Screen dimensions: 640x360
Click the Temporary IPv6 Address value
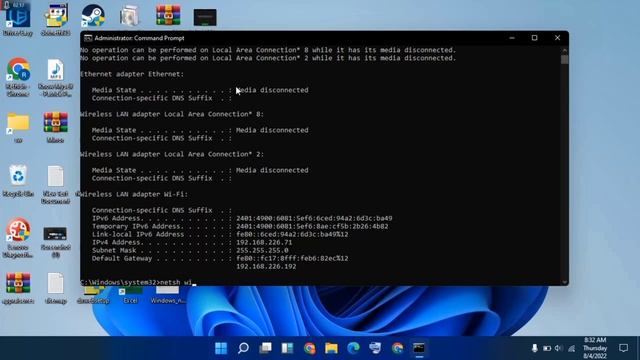312,226
